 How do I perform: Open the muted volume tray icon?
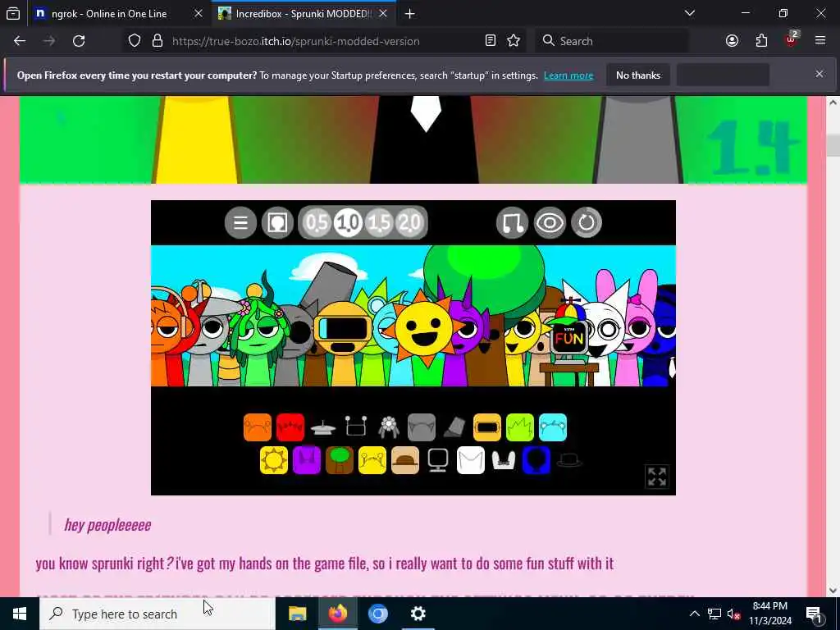pos(733,614)
